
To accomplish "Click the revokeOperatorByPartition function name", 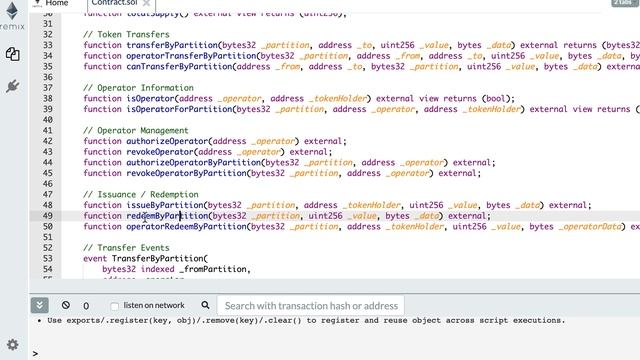I will click(187, 173).
